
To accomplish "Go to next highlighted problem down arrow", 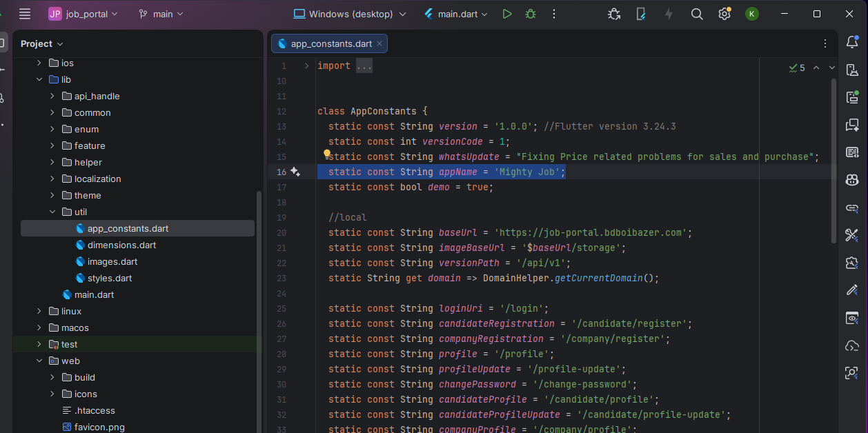I will pos(831,68).
